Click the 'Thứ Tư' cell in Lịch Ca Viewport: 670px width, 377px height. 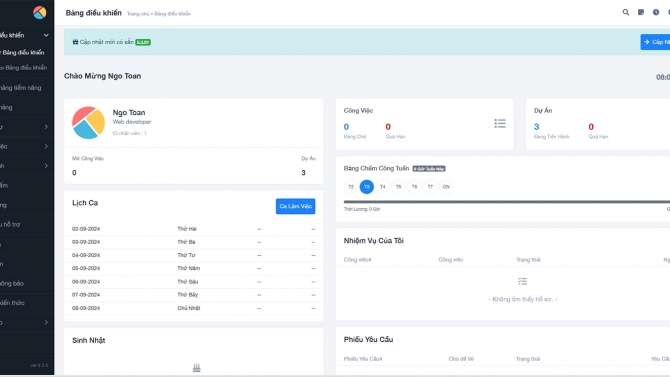click(x=186, y=255)
